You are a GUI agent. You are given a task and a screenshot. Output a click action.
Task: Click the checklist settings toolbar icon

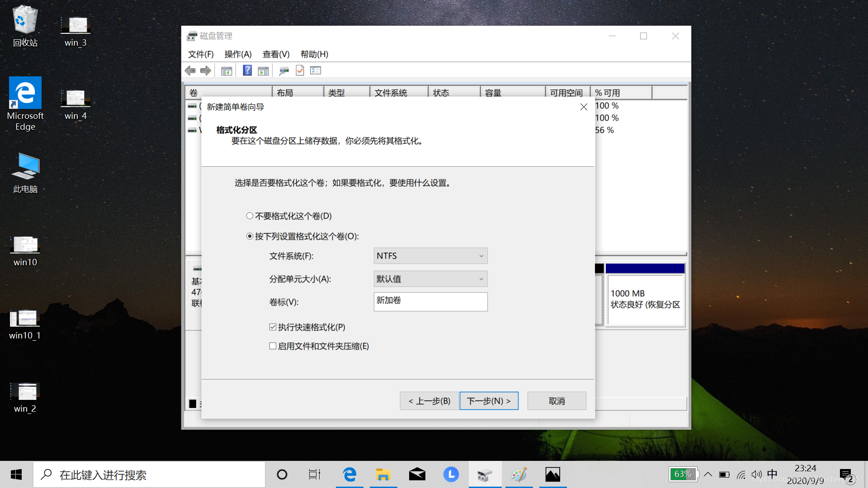click(316, 70)
